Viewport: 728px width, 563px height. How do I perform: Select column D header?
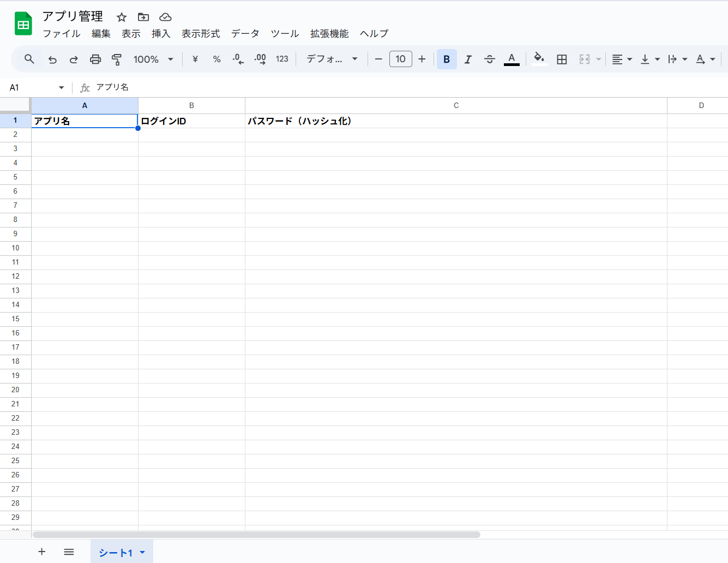tap(698, 105)
